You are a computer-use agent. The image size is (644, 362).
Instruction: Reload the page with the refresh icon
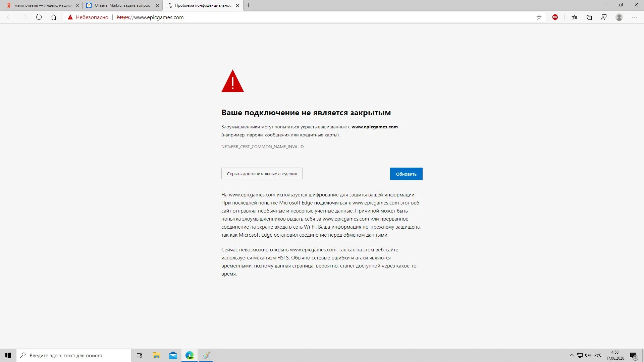pos(39,17)
